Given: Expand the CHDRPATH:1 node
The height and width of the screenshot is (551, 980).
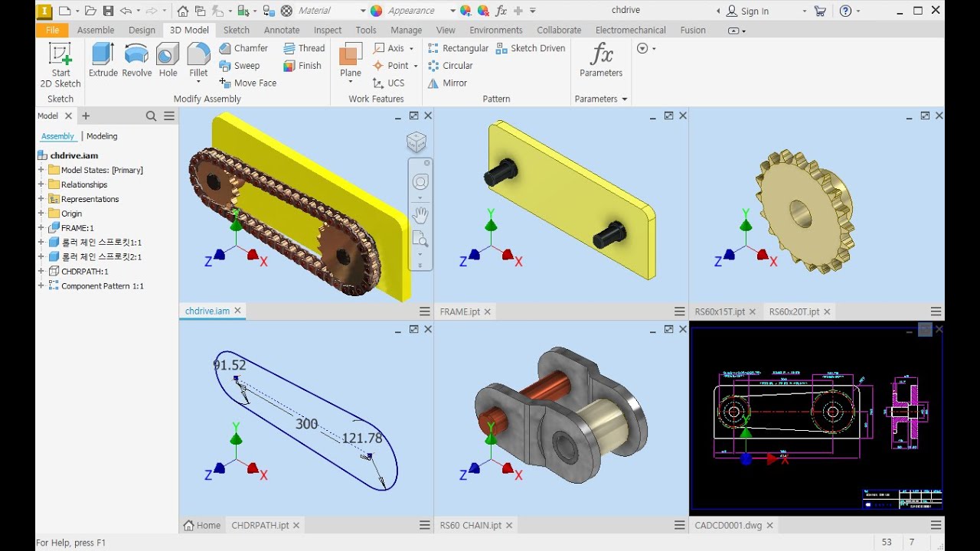Looking at the screenshot, I should pos(41,272).
